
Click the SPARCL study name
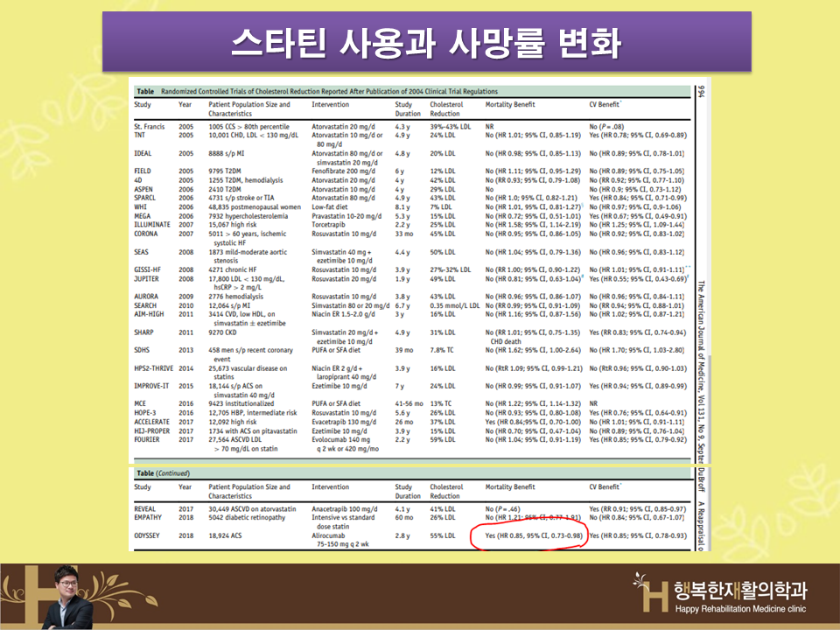pyautogui.click(x=145, y=199)
